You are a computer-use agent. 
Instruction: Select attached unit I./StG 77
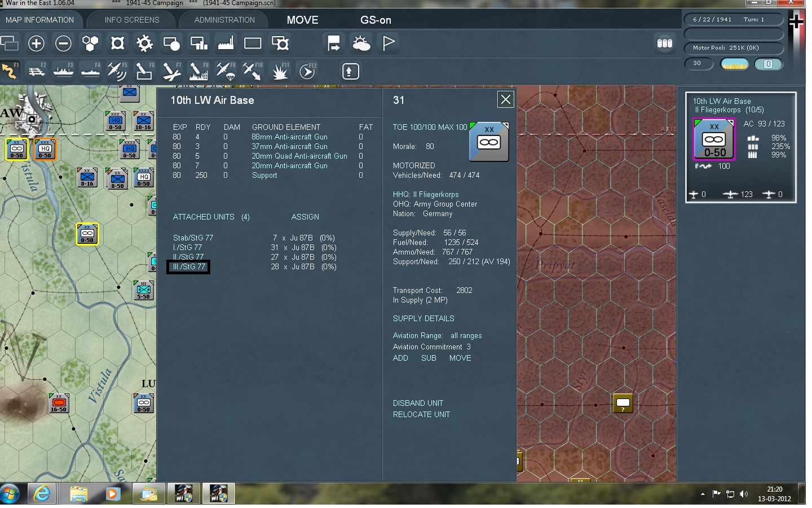[187, 247]
